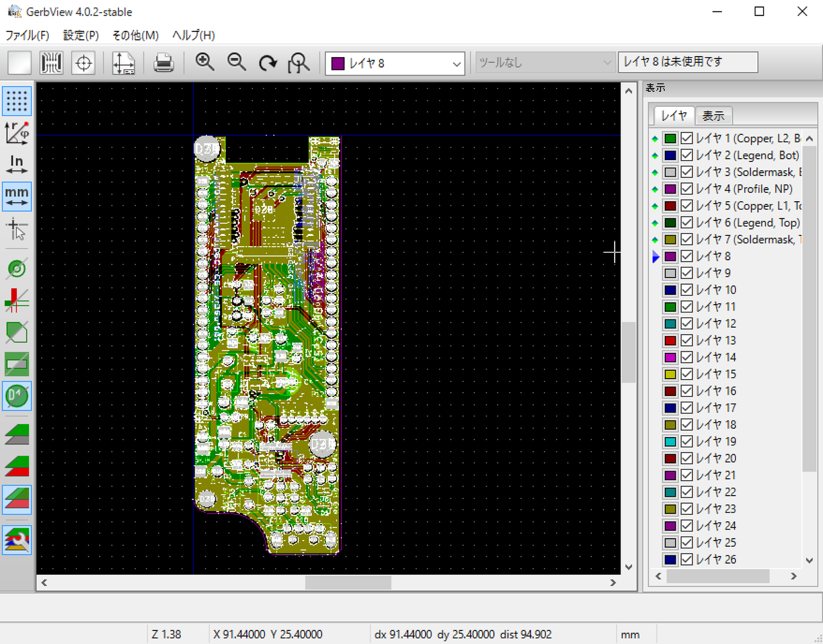Open the ヘルプ(H) menu
Screen dimensions: 823x644
tap(194, 35)
